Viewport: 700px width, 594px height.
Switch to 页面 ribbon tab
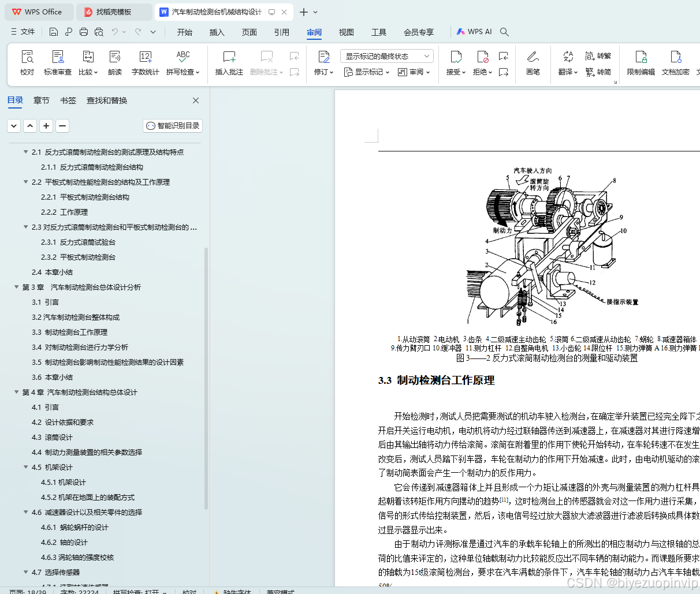pyautogui.click(x=250, y=32)
